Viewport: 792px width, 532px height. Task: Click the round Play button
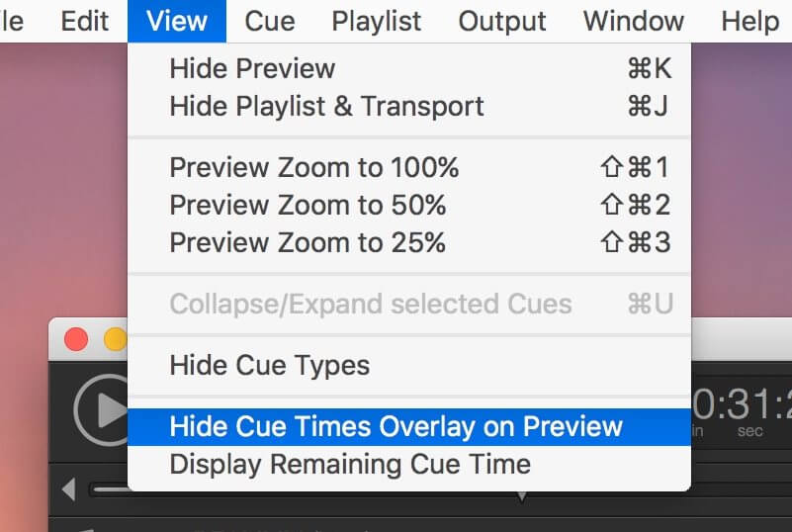click(x=102, y=409)
